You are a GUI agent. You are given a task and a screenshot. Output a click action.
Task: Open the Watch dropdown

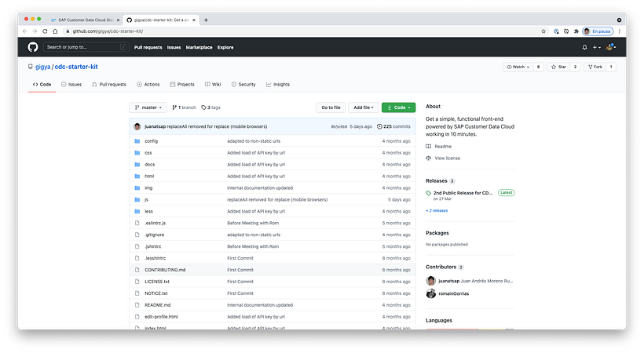(518, 67)
